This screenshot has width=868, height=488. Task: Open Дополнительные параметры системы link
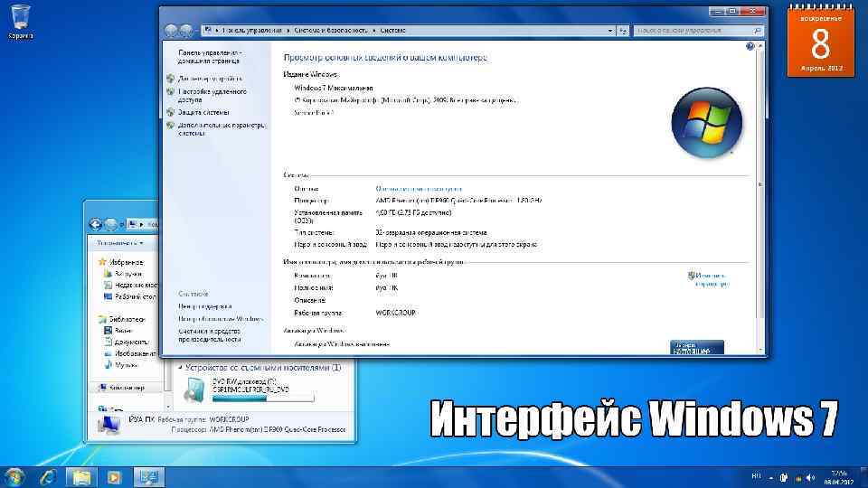tap(221, 129)
